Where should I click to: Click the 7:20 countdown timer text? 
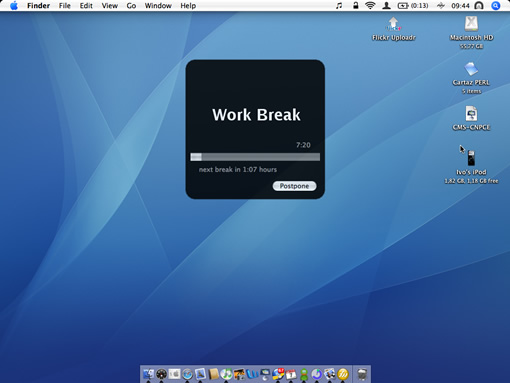303,145
